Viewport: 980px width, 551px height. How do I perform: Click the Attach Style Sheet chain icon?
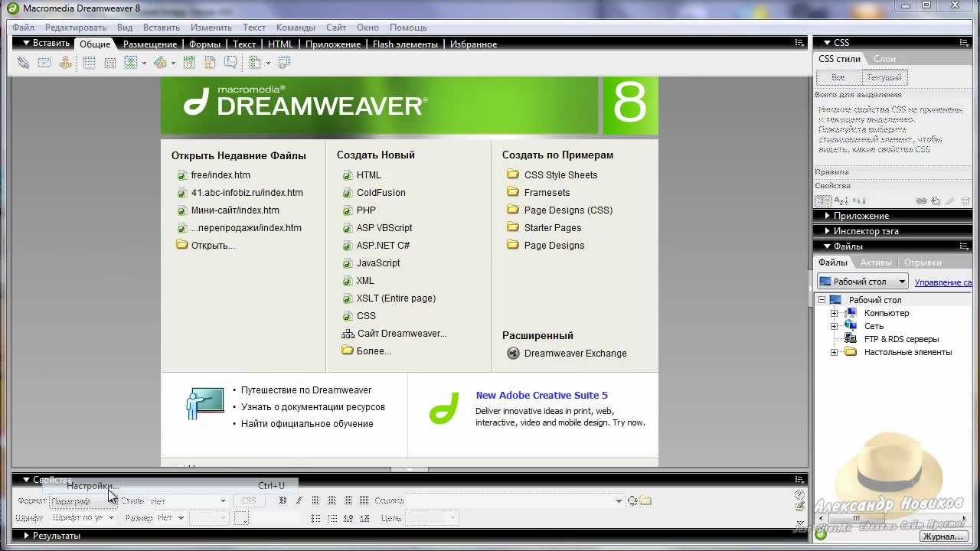[922, 201]
